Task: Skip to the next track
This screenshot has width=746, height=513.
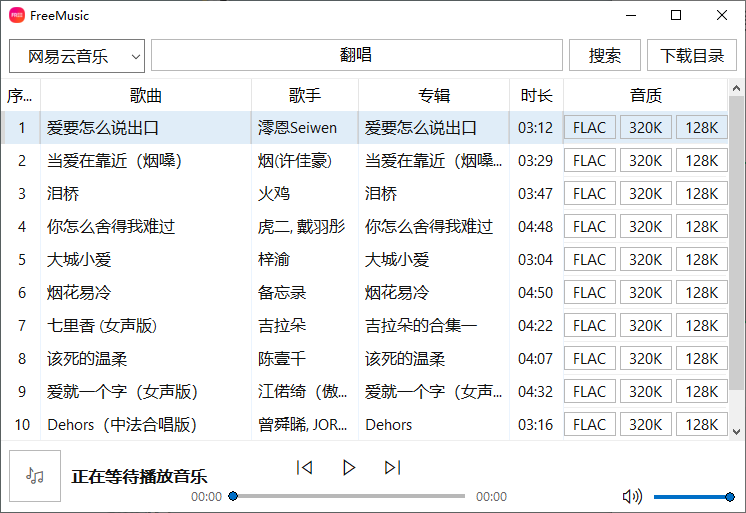Action: pyautogui.click(x=393, y=468)
